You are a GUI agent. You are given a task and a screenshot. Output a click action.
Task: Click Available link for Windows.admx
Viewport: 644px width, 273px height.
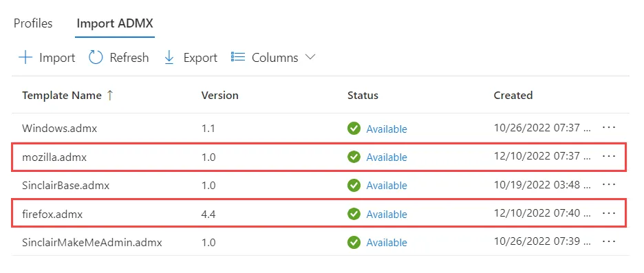(387, 129)
